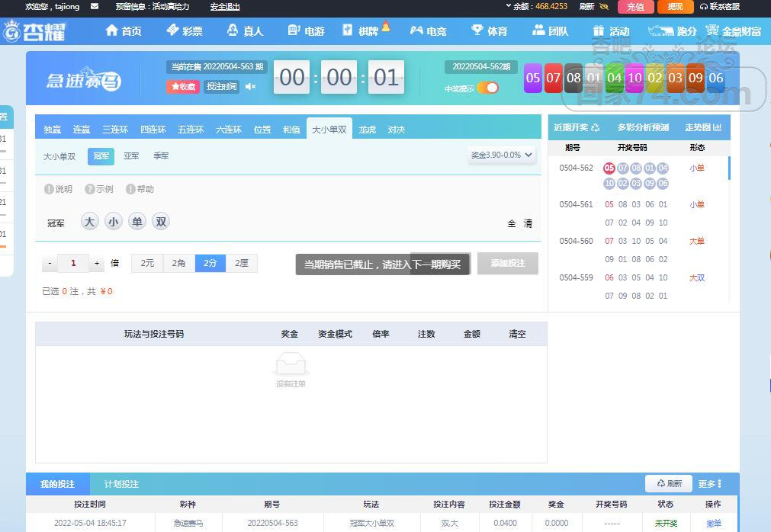This screenshot has height=532, width=771.
Task: Choose the 2角 unit mode
Action: [x=179, y=263]
